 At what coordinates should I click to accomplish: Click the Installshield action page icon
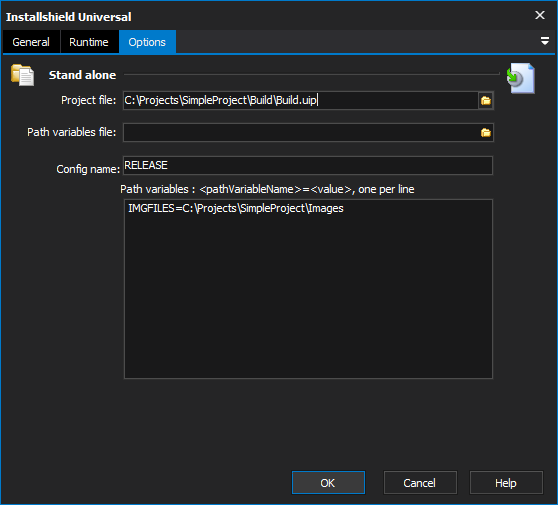521,78
